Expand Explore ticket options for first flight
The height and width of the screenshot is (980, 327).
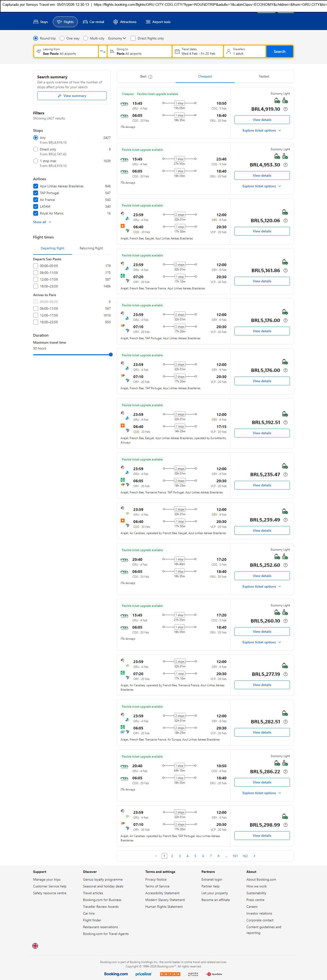[x=262, y=130]
